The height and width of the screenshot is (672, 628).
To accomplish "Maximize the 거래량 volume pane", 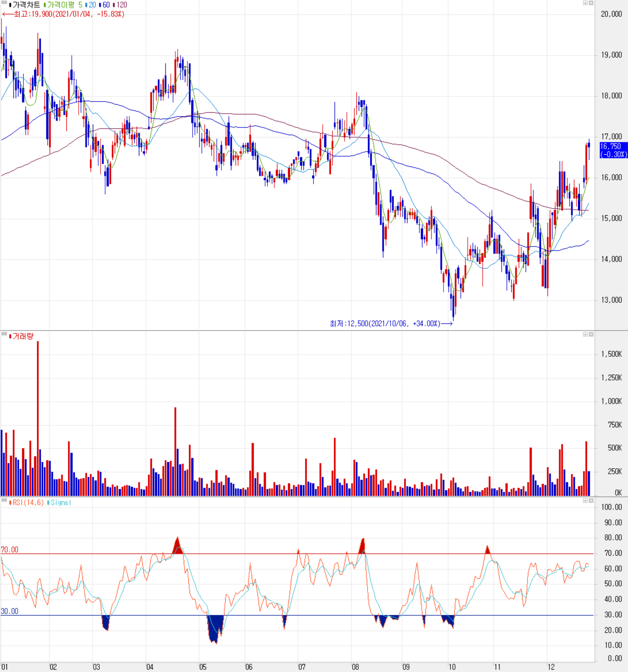I will click(585, 334).
